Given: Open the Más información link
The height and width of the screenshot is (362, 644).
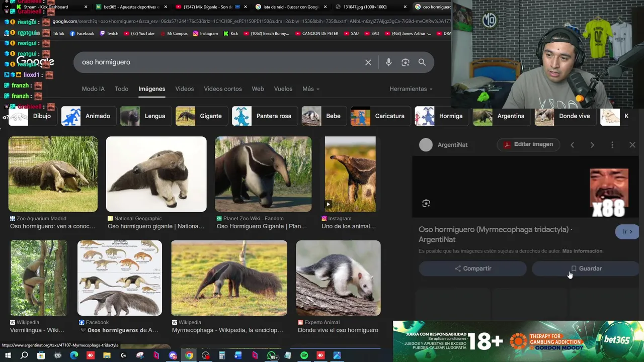Looking at the screenshot, I should tap(582, 251).
